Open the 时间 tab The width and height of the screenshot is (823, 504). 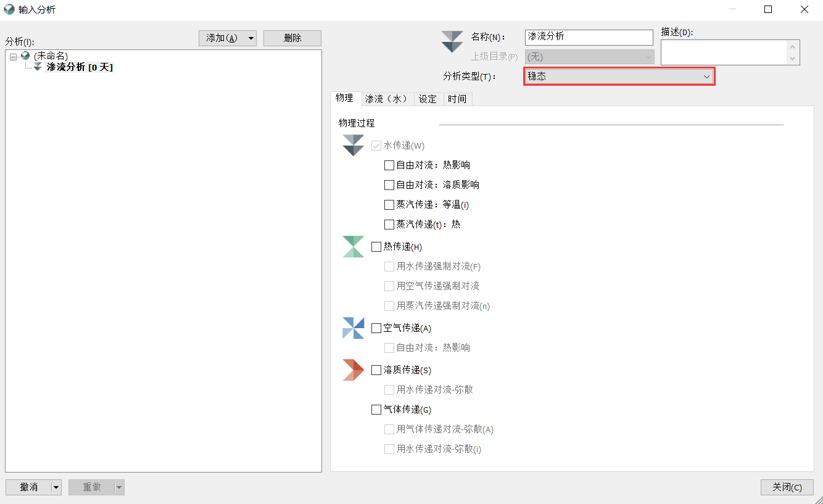tap(457, 99)
